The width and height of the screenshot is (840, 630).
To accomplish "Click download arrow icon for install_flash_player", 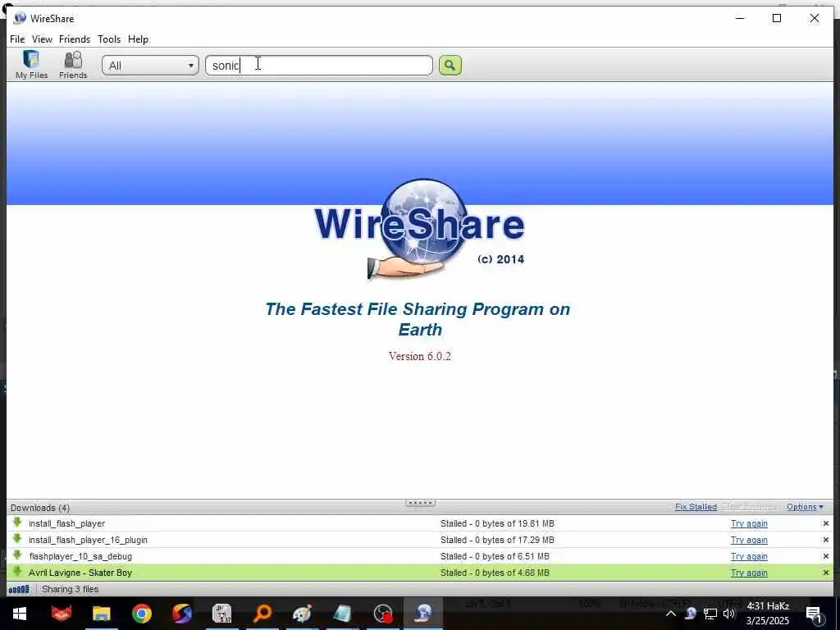I will coord(17,523).
